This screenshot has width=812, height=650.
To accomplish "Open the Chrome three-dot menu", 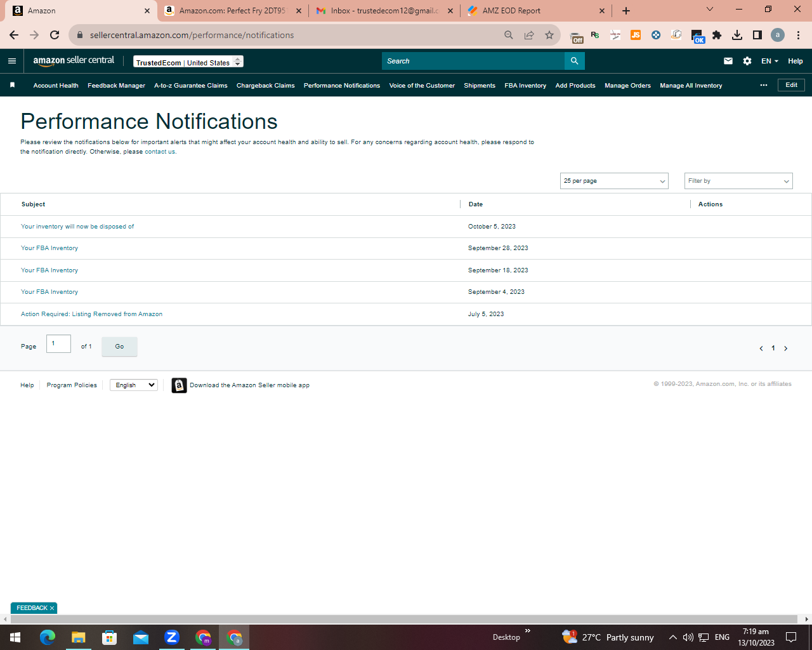I will pos(798,35).
